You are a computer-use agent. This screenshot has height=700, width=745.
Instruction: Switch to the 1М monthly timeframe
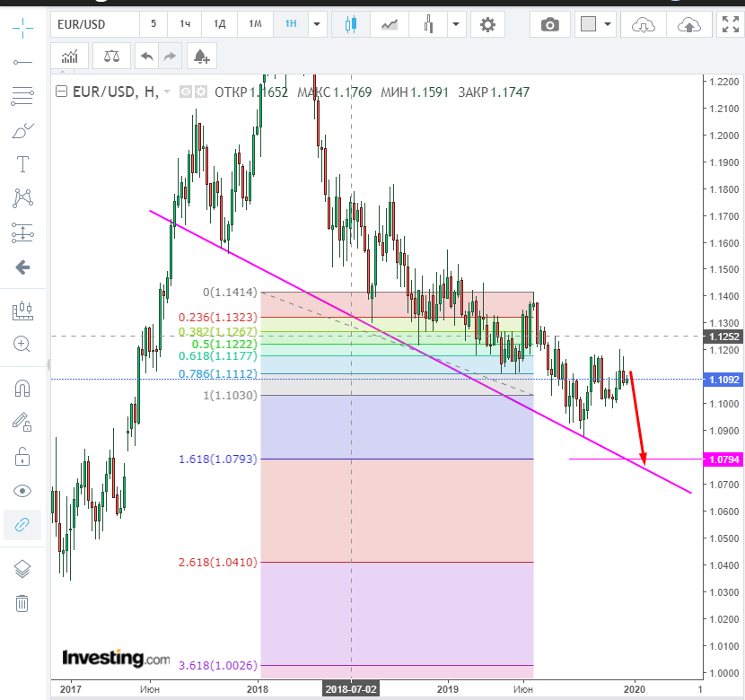click(255, 23)
